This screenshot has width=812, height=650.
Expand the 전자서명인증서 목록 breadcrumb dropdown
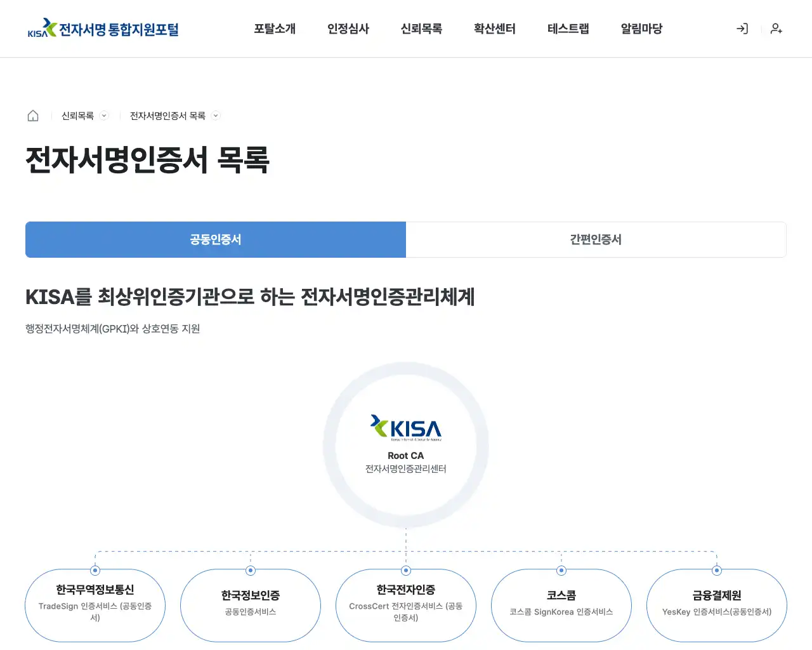[x=216, y=116]
